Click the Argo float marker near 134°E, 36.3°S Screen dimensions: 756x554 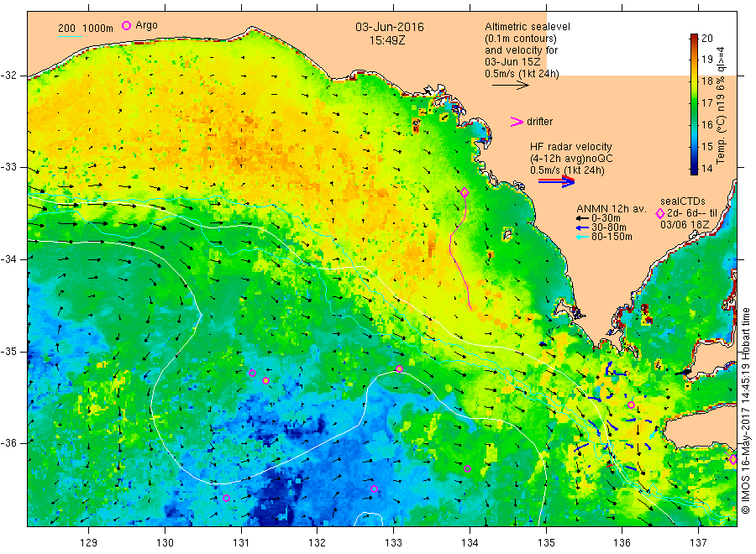click(x=467, y=468)
